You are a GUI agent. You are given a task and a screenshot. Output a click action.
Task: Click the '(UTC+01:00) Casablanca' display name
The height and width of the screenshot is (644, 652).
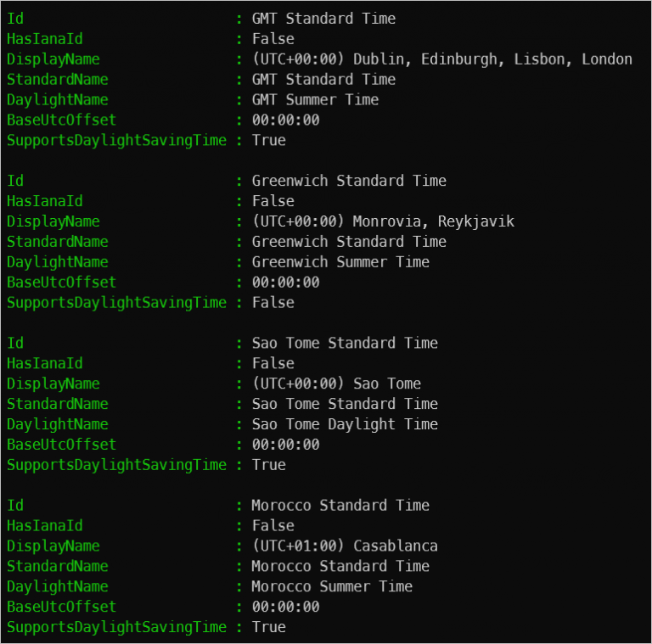tap(345, 546)
